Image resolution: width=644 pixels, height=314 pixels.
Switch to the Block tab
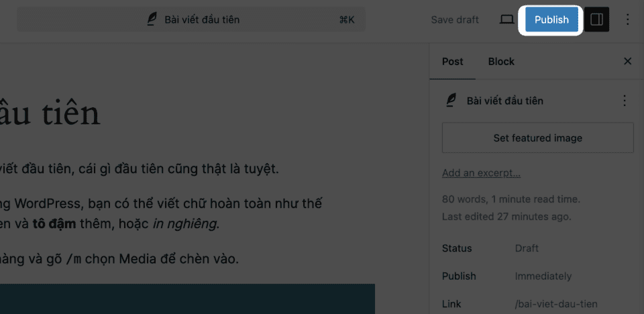501,62
